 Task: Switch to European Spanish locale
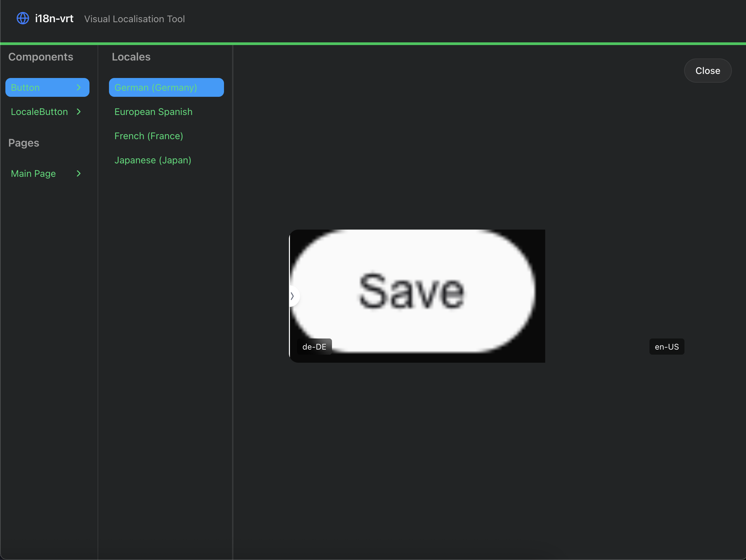click(x=153, y=112)
